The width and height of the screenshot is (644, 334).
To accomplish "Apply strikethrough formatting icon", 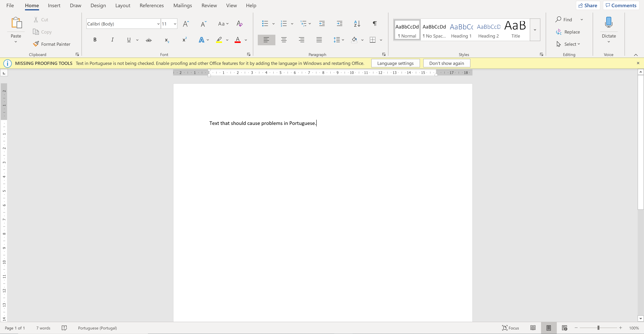I will 148,40.
